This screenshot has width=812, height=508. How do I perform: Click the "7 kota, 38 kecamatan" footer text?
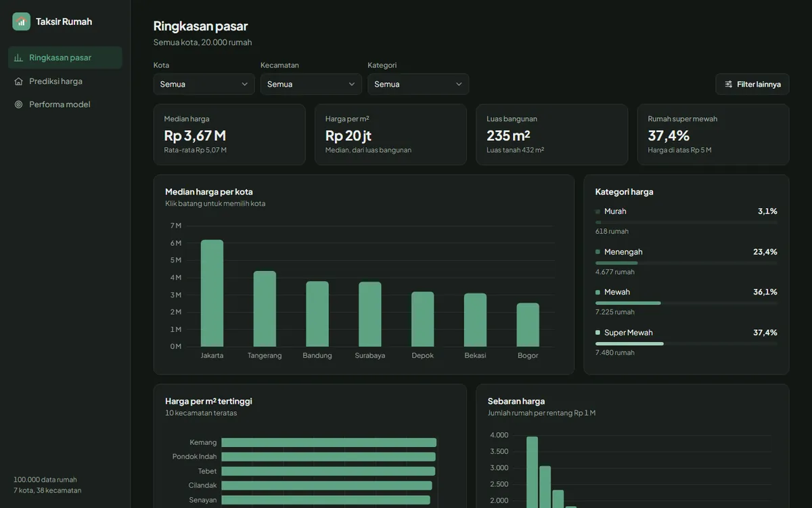point(47,490)
